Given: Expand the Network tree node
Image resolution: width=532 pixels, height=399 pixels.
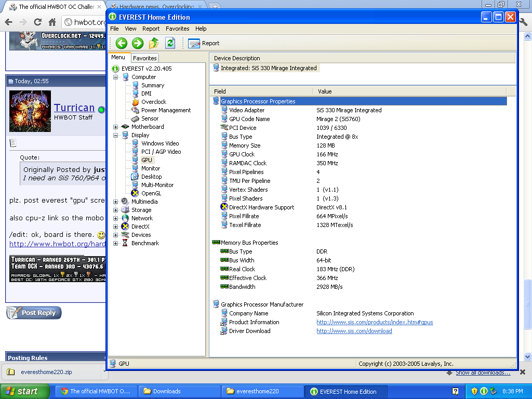Looking at the screenshot, I should (115, 218).
